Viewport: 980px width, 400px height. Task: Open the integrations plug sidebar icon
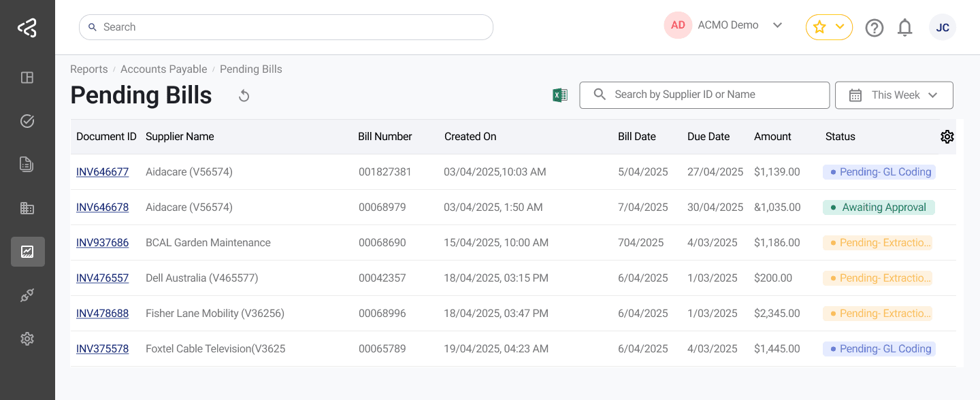click(27, 295)
